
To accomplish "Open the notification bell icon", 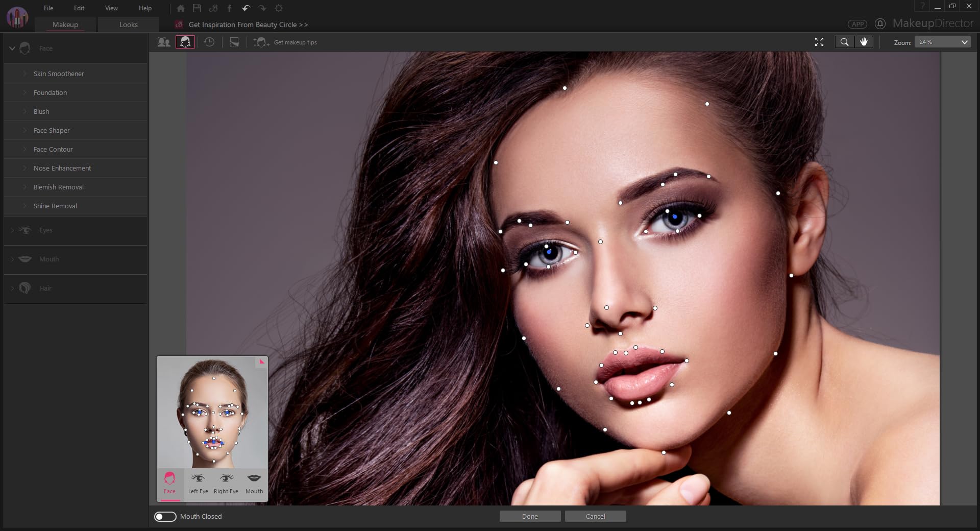I will (880, 24).
